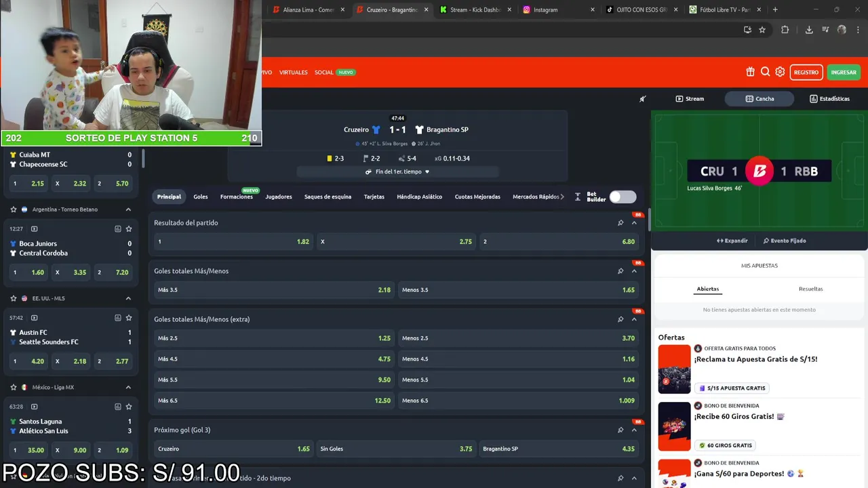Bet on Más 3.5 goals at 2.18

point(274,290)
